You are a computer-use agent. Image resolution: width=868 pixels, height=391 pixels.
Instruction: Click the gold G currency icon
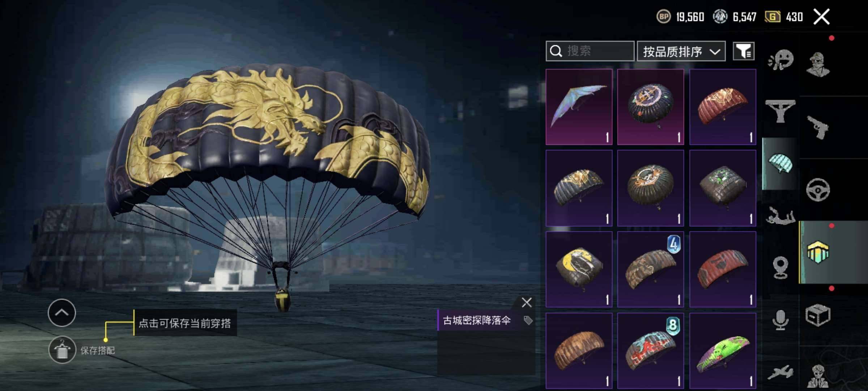point(773,17)
